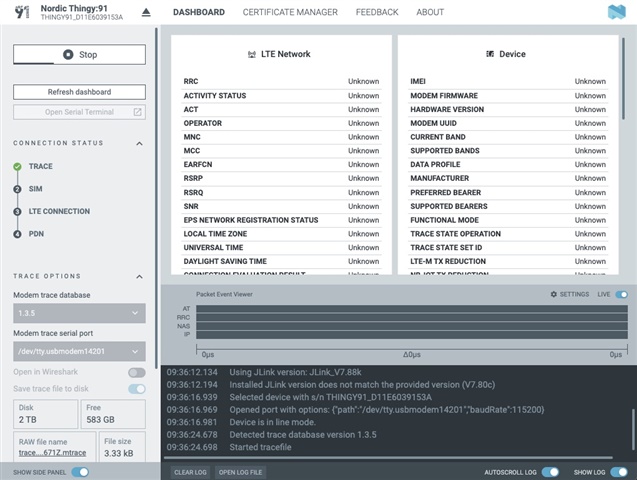This screenshot has width=637, height=480.
Task: Click the SUPPORTED BANDS row
Action: coord(508,151)
